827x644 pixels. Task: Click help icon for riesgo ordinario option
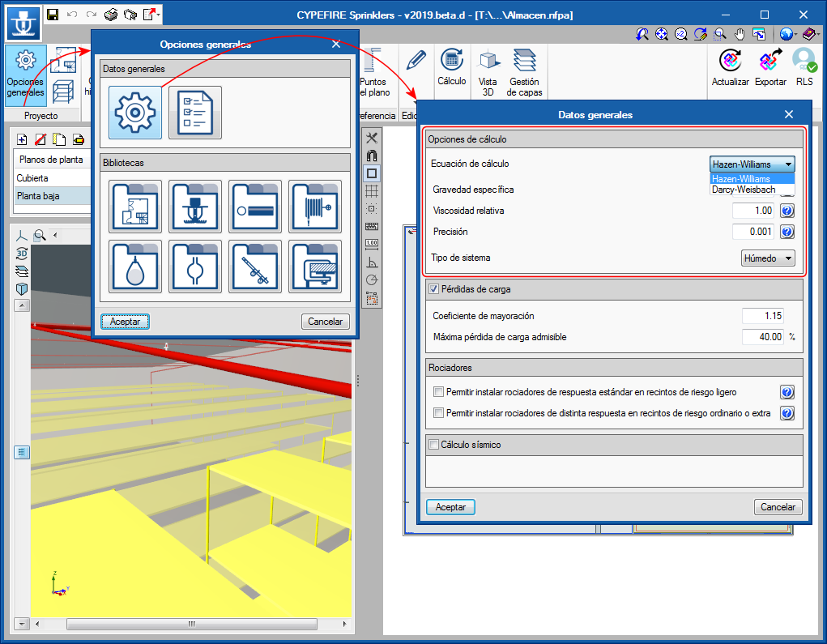(787, 413)
